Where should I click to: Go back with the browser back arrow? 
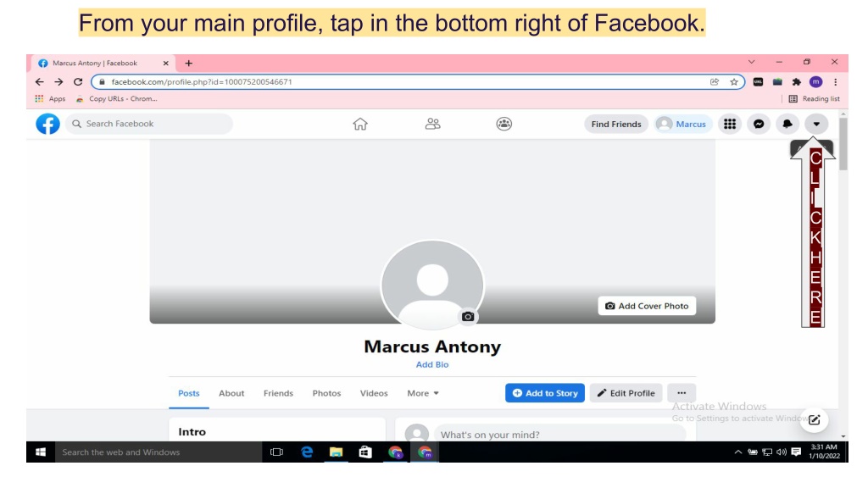(x=39, y=82)
